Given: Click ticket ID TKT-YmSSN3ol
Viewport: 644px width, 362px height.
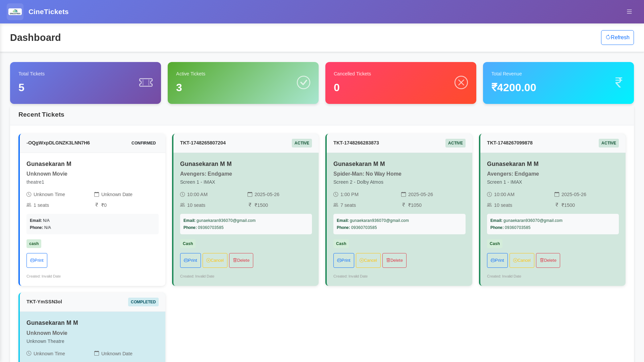Looking at the screenshot, I should (x=44, y=302).
